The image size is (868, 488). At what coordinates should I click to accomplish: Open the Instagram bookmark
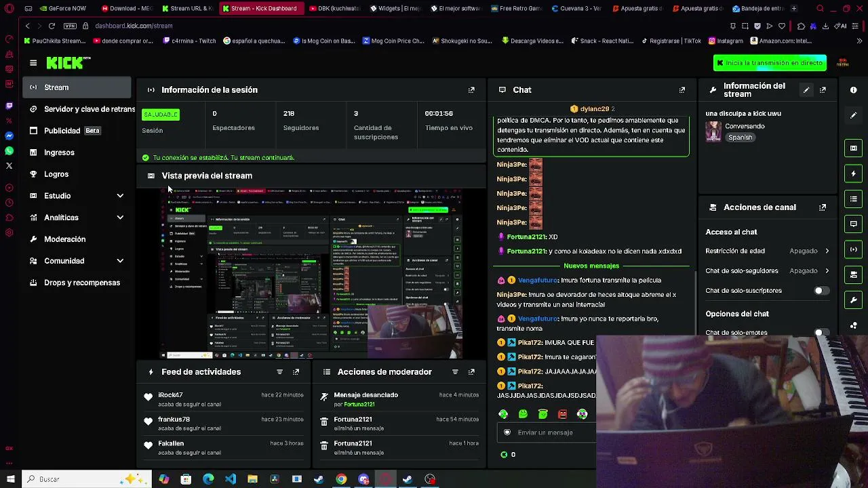click(x=726, y=41)
